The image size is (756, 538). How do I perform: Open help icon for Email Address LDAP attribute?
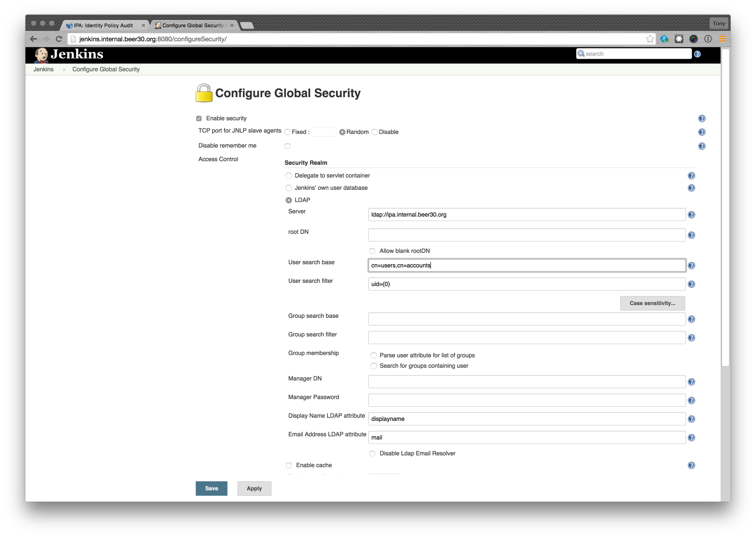coord(691,438)
